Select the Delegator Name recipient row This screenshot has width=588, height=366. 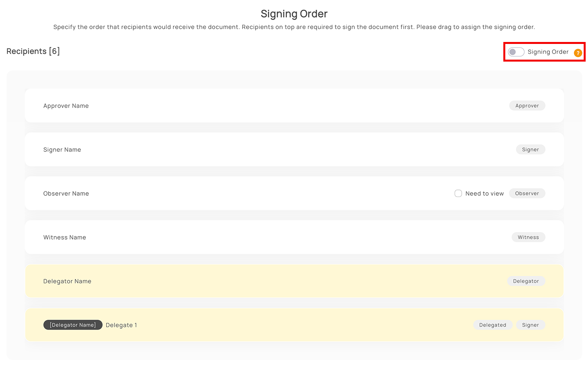(294, 281)
